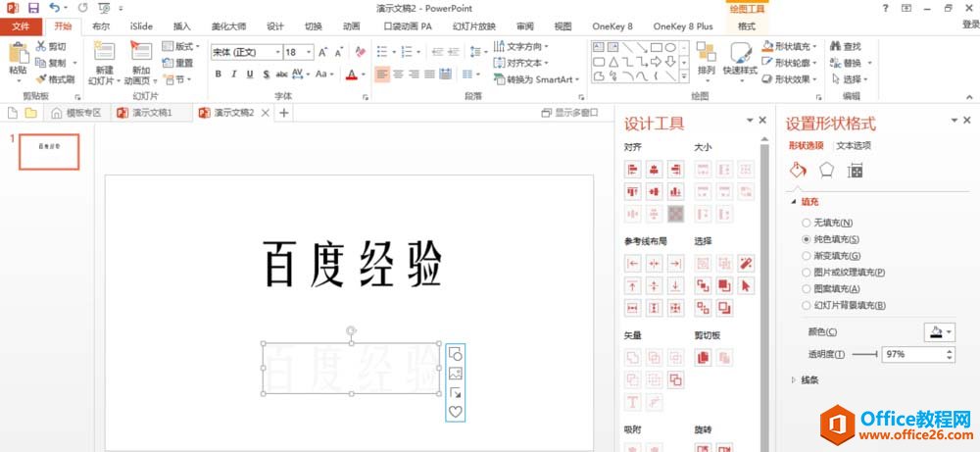This screenshot has width=980, height=452.
Task: Click the Format Painter (格式刷) icon
Action: click(x=40, y=78)
